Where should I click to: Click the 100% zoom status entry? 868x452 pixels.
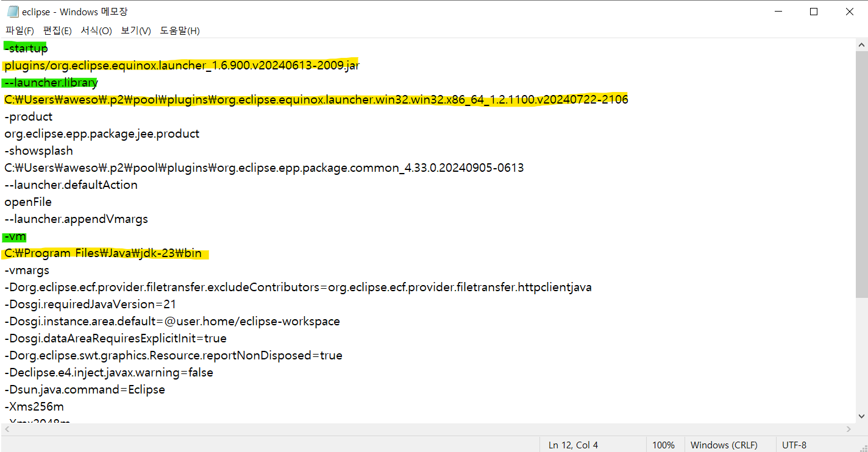[x=664, y=445]
